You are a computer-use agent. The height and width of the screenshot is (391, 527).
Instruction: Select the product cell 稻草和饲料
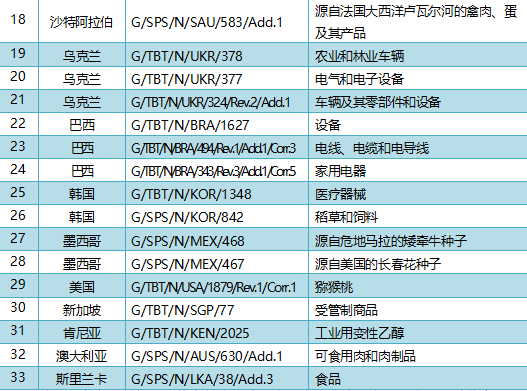pyautogui.click(x=418, y=216)
